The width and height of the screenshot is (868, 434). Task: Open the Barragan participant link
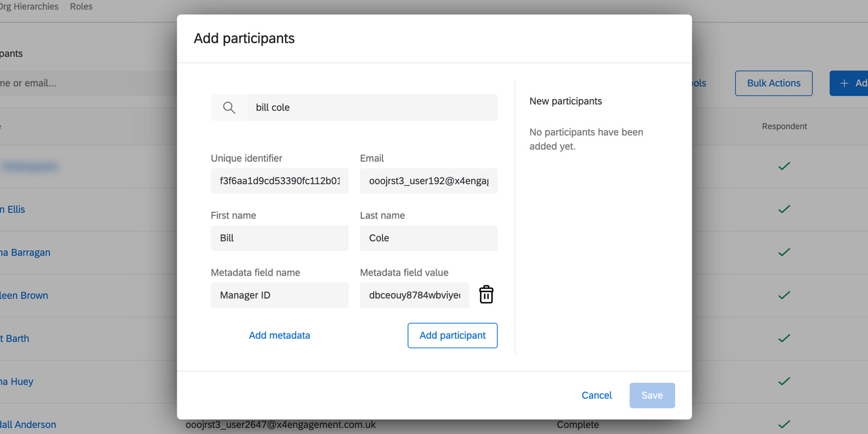tap(26, 252)
